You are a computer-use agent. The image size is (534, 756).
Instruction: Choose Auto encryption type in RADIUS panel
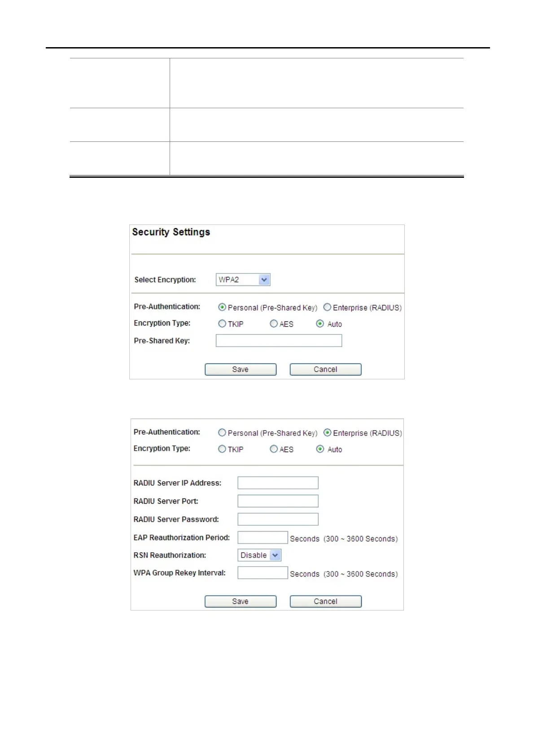pyautogui.click(x=320, y=449)
